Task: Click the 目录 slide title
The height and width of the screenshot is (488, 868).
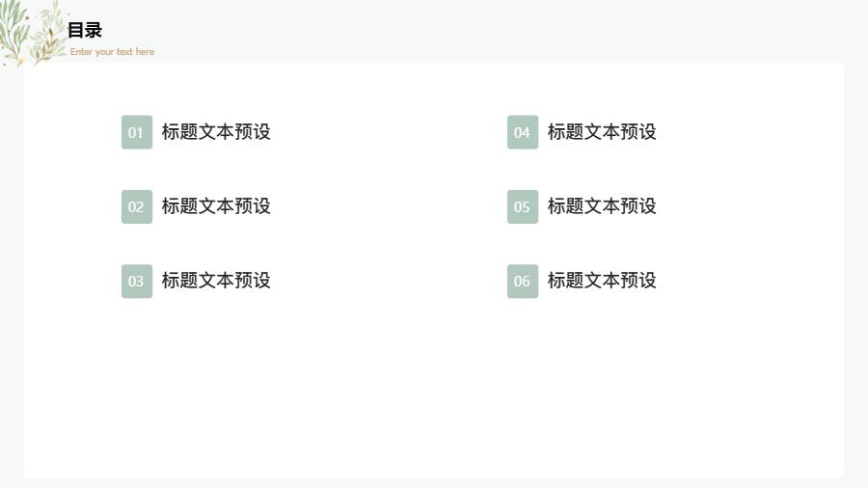Action: (85, 30)
